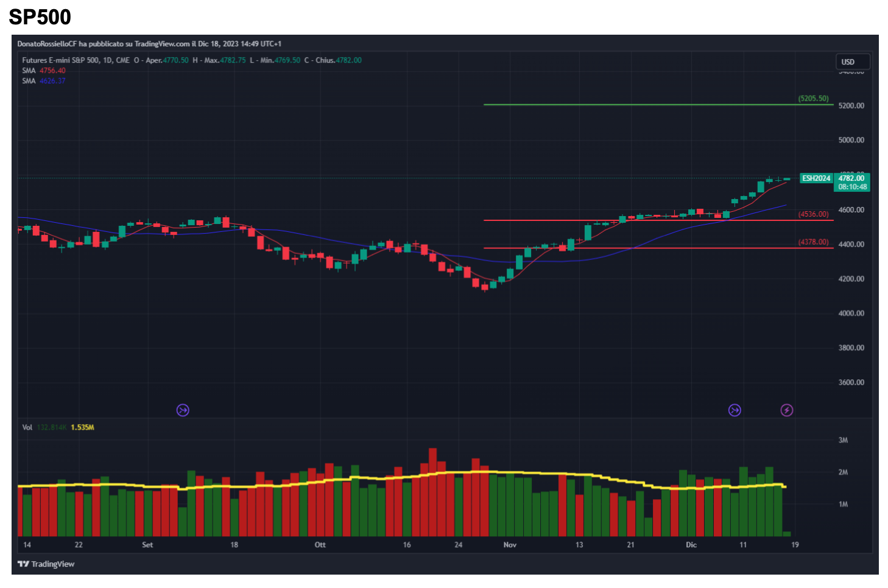Click the purple rollover marker near Set

[x=183, y=410]
